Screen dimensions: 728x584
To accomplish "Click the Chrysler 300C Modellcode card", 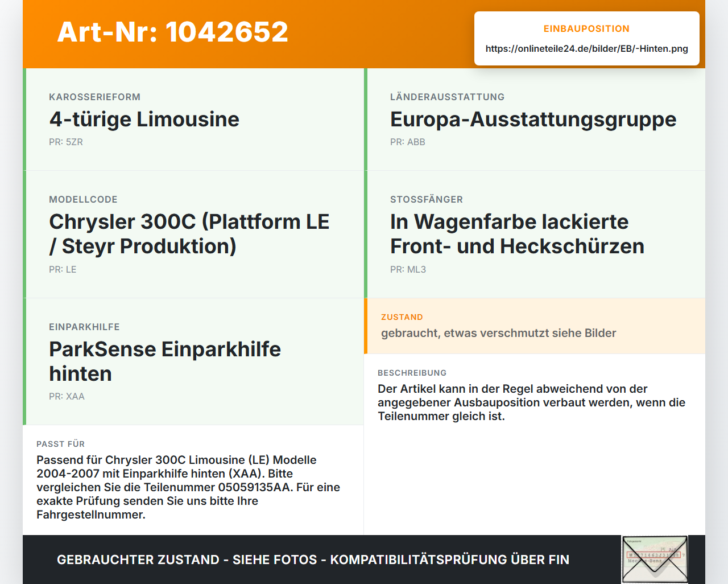I will [193, 235].
